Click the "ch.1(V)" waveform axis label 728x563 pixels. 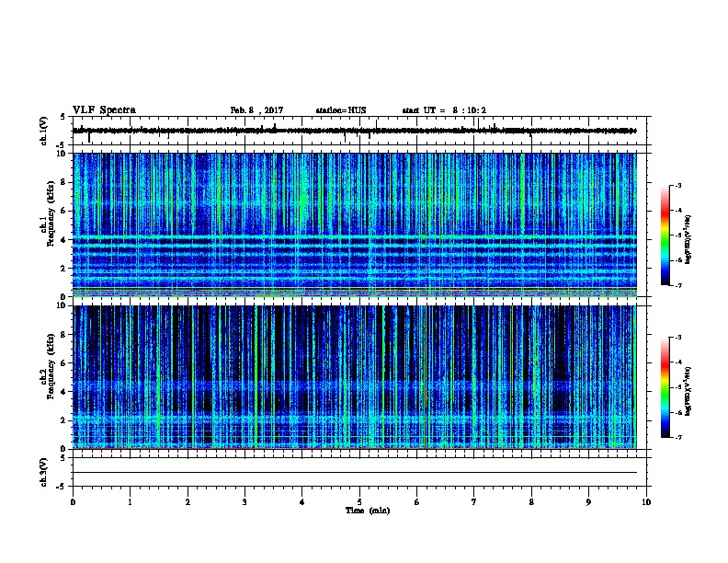coord(43,131)
